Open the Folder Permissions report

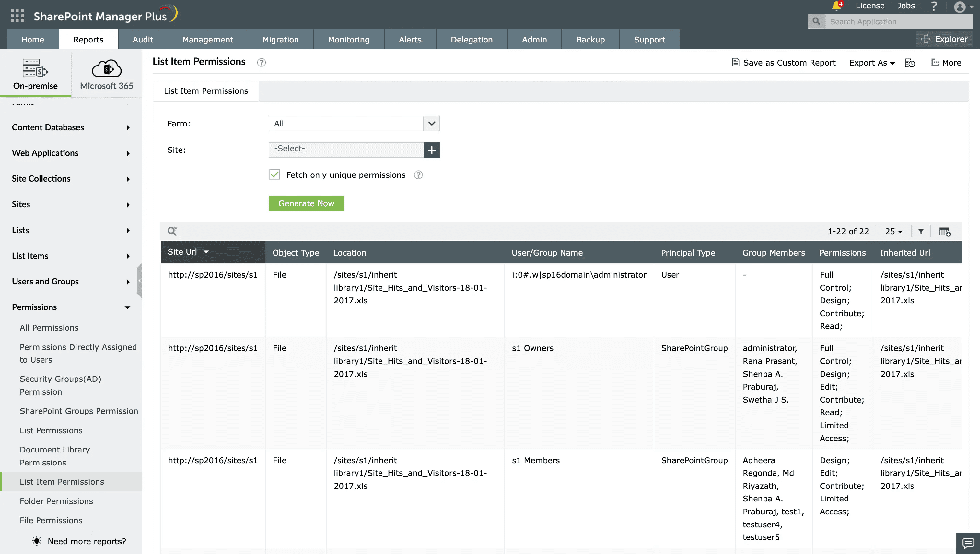click(56, 501)
